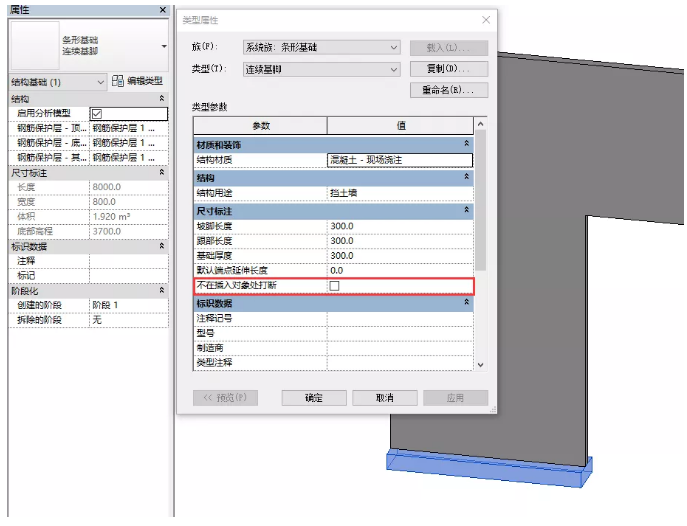
Task: Click the 底部高程 value 3700.0
Action: [129, 231]
